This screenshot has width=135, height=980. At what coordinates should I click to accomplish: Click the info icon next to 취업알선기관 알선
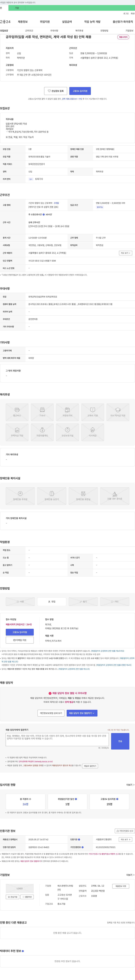76,799
